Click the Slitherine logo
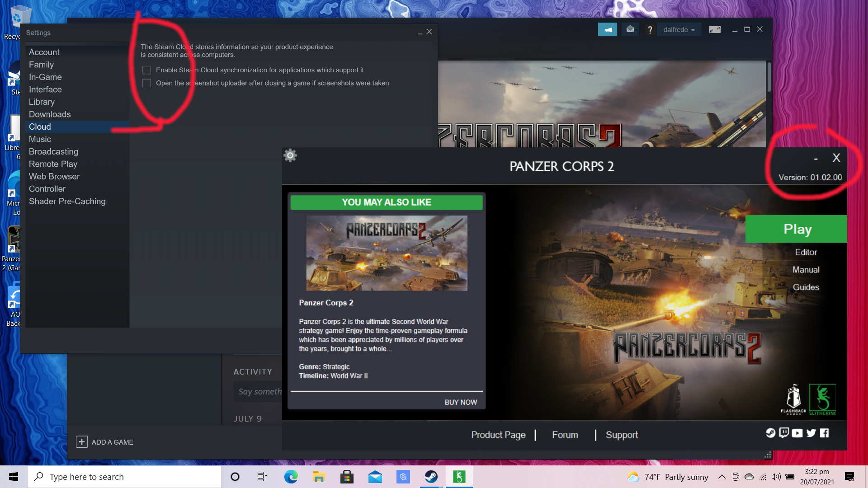Image resolution: width=868 pixels, height=488 pixels. tap(822, 399)
